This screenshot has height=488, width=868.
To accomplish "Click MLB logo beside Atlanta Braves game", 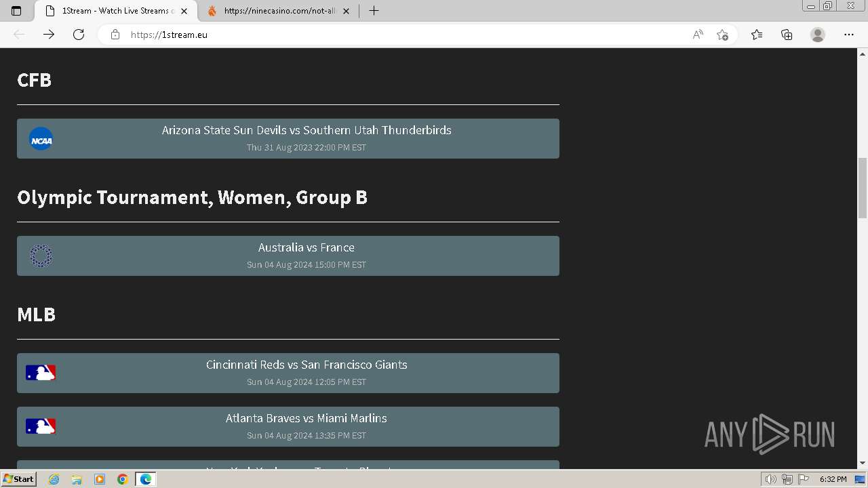I will (41, 426).
